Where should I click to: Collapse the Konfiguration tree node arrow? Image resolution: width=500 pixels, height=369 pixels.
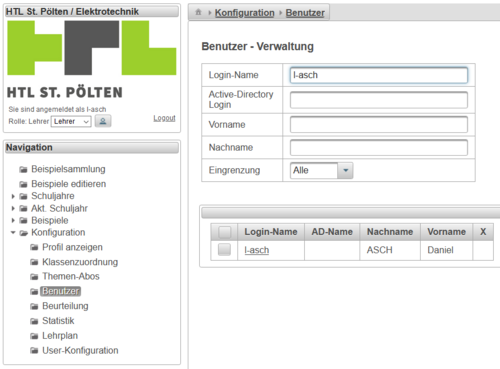coord(13,233)
